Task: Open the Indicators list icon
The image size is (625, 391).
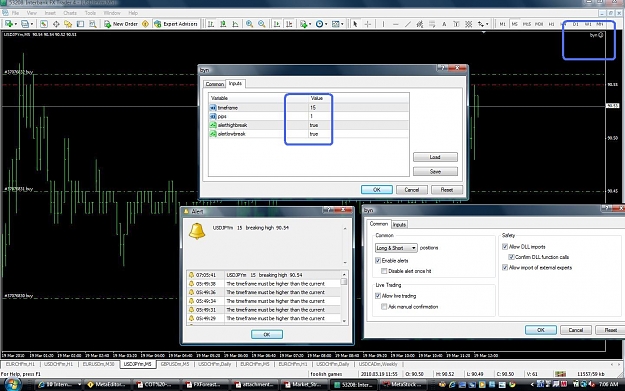Action: point(304,24)
